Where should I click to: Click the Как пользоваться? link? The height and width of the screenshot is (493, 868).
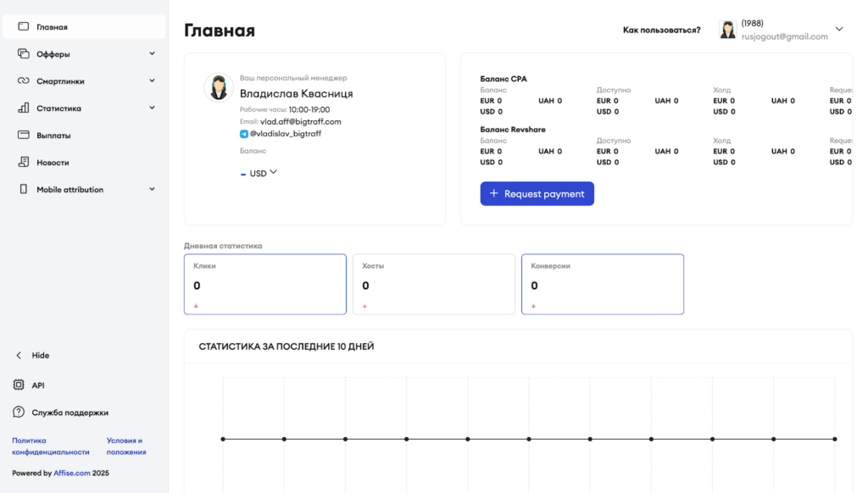tap(661, 30)
